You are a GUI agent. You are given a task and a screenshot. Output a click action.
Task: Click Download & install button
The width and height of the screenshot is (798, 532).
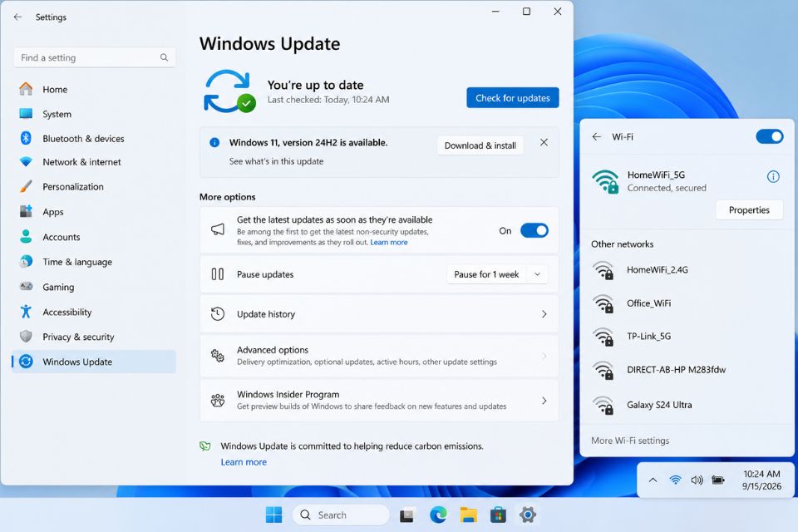point(480,145)
